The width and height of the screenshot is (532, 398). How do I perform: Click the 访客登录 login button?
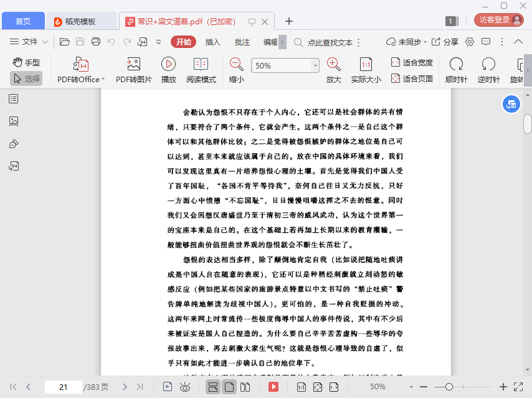point(498,20)
